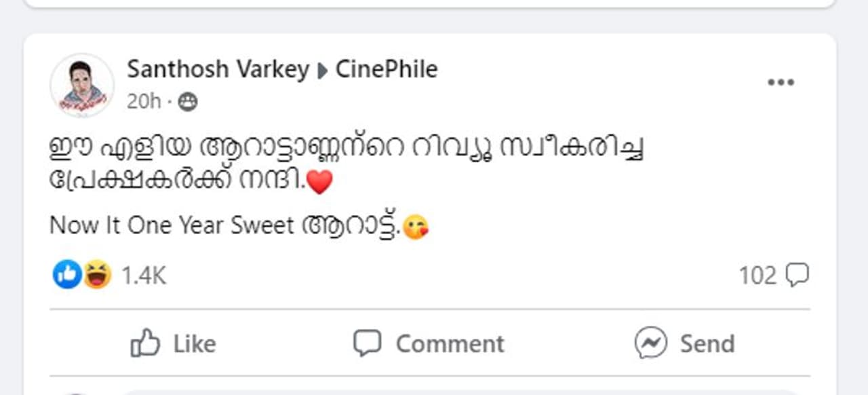This screenshot has height=395, width=868.
Task: Click the red heart emoji in the post
Action: (320, 182)
